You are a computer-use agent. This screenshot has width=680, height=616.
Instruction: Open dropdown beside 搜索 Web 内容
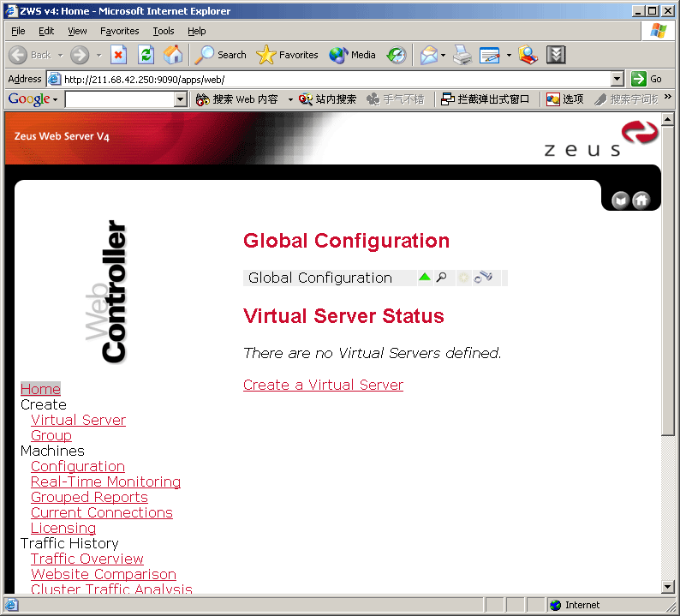(x=290, y=99)
